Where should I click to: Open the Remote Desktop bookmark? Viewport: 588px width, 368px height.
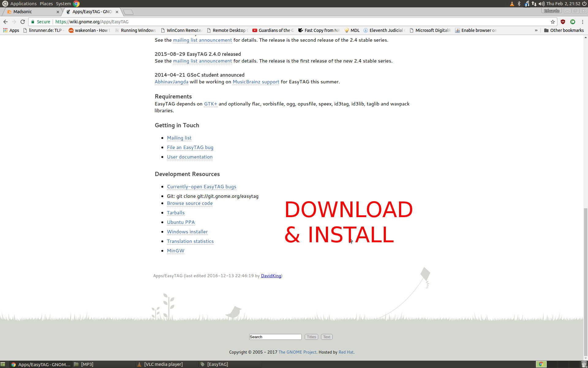tap(227, 30)
